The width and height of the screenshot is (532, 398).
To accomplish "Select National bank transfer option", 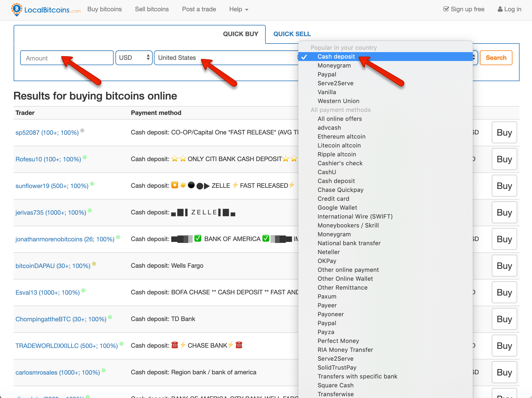I will (386, 243).
